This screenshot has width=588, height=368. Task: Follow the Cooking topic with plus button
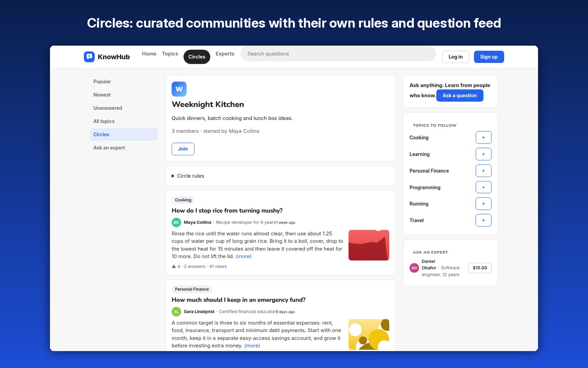click(x=483, y=138)
